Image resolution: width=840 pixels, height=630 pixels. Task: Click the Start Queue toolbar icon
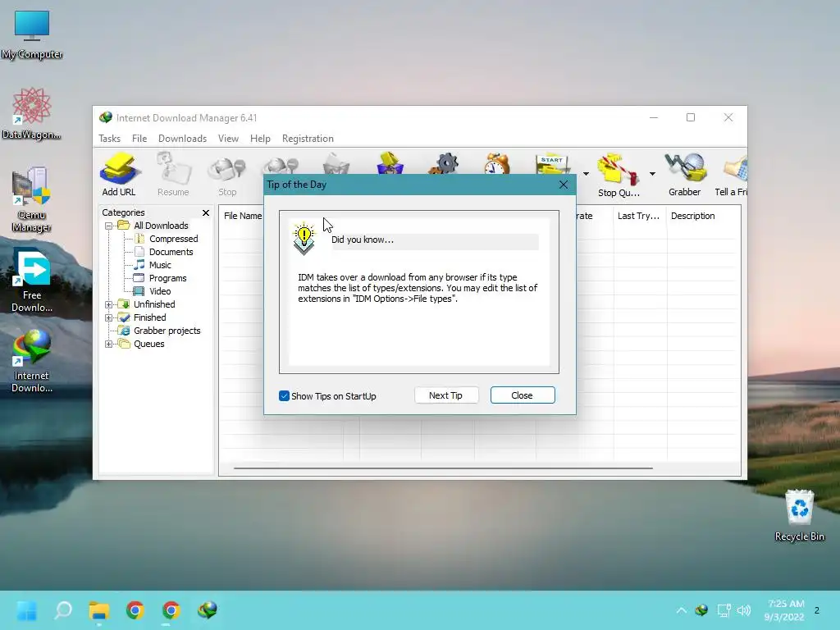click(x=553, y=164)
